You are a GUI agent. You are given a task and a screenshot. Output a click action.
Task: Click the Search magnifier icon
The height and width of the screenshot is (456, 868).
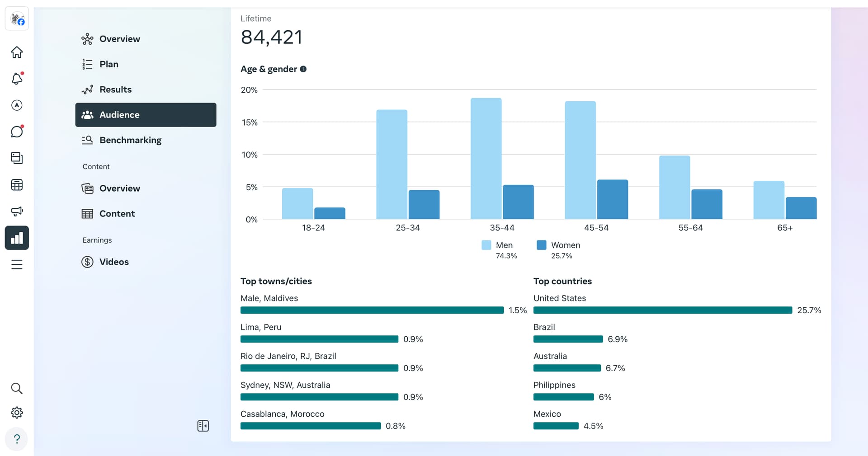[x=17, y=388]
